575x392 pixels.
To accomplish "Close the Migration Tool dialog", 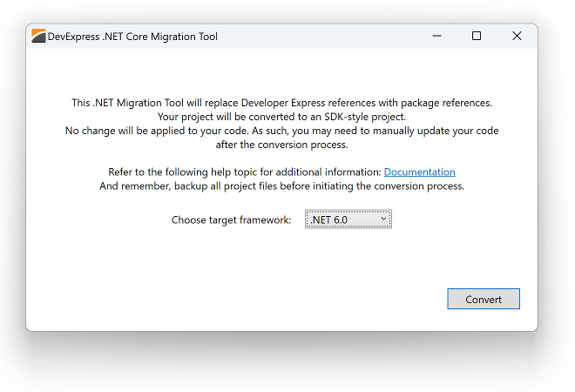I will tap(517, 36).
